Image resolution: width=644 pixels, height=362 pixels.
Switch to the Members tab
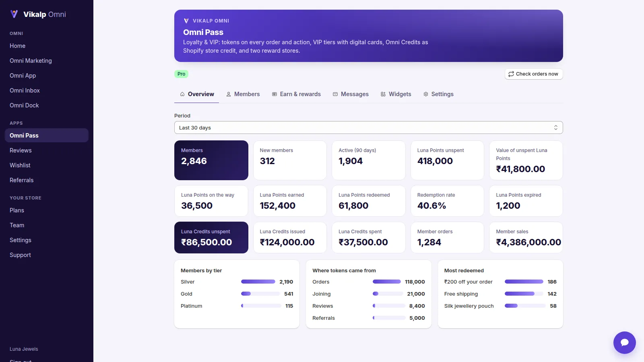(243, 94)
